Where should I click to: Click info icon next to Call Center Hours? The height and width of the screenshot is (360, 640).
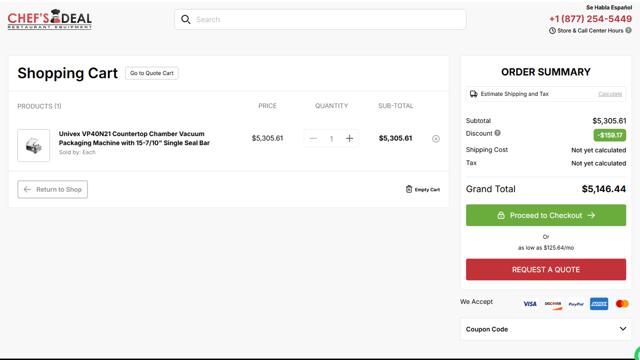click(629, 30)
